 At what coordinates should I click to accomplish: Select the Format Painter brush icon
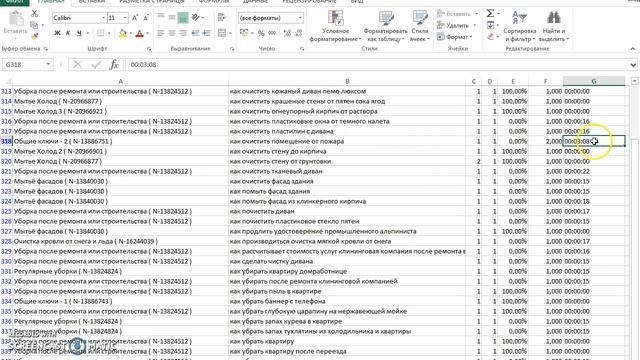[x=35, y=37]
